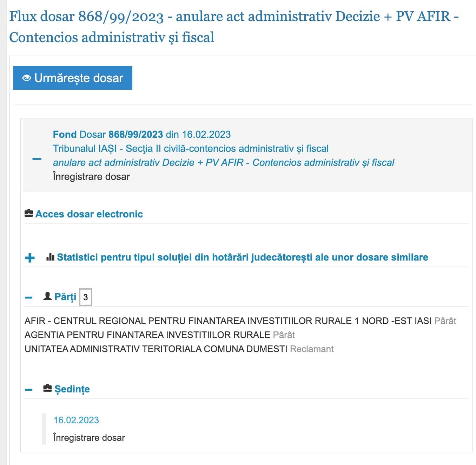Select the UNITATEA ADMINISTRATIV TERITORIALA COMUNA DUMESTI party
476x465 pixels.
tap(156, 349)
